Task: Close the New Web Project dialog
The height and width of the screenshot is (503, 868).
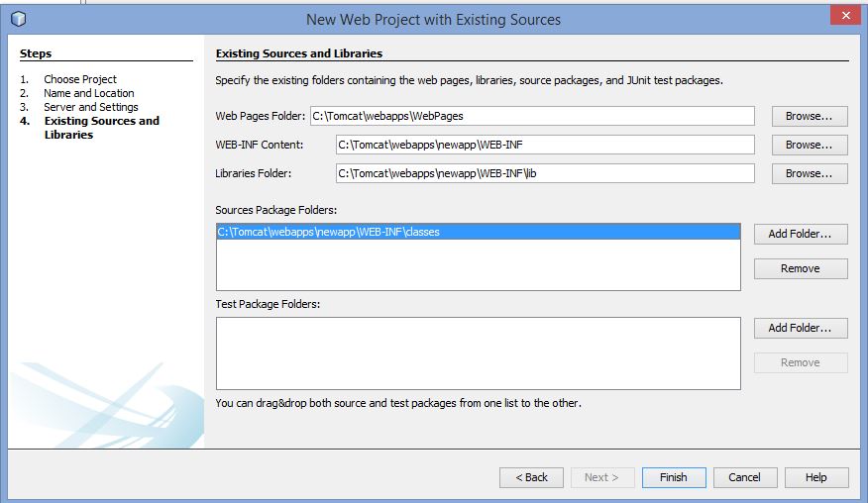Action: click(845, 15)
